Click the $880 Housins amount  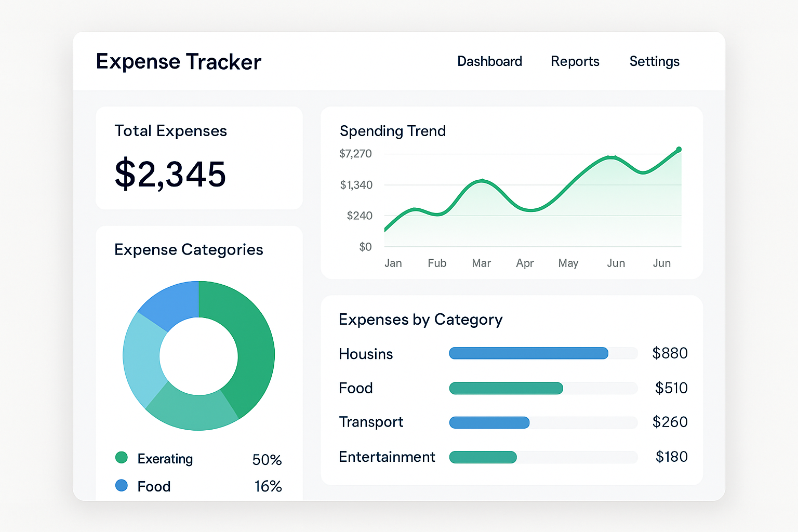670,353
